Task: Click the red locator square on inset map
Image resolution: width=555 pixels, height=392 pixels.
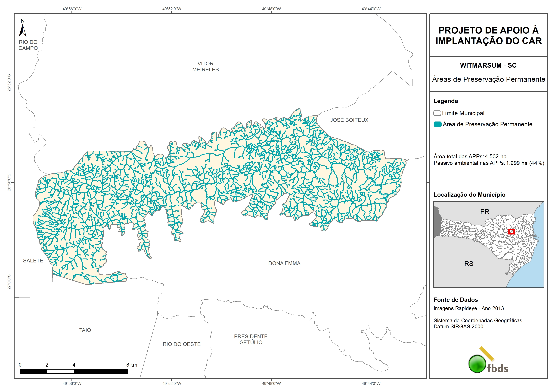Action: tap(511, 232)
